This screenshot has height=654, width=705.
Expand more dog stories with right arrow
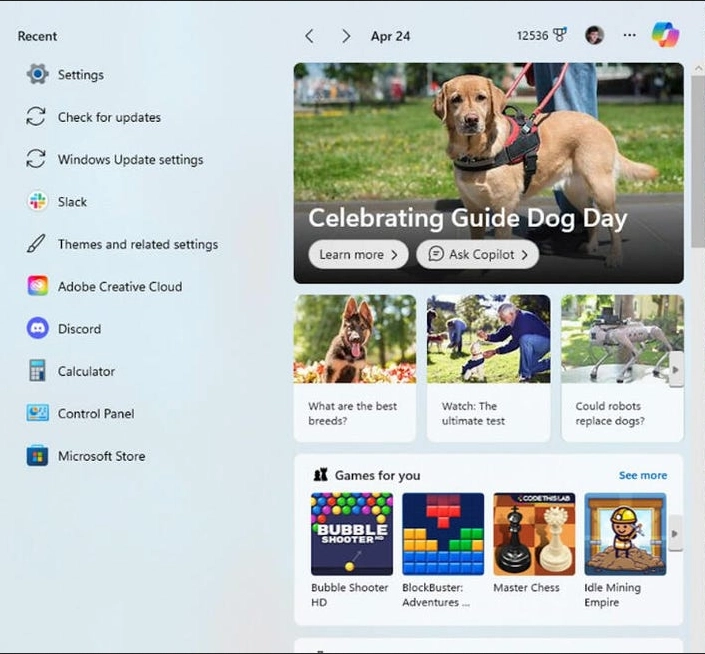click(676, 370)
